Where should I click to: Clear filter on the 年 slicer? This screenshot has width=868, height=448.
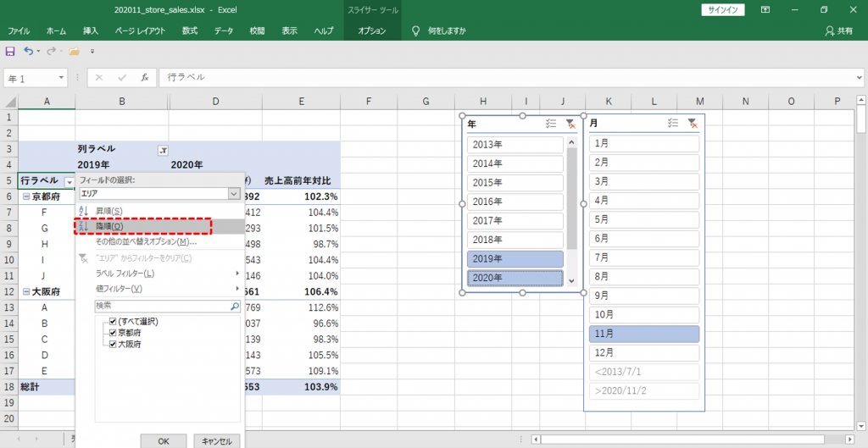570,124
